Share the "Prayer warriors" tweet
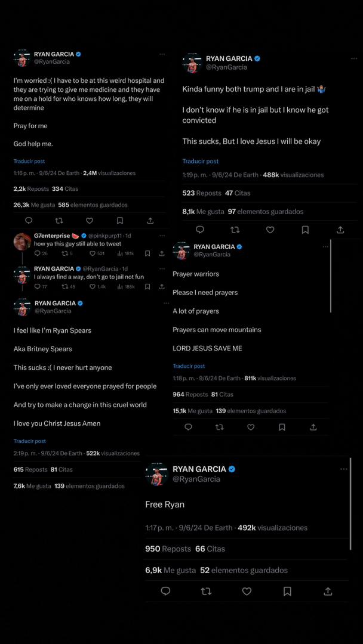Viewport: 363px width, 644px height. click(313, 427)
